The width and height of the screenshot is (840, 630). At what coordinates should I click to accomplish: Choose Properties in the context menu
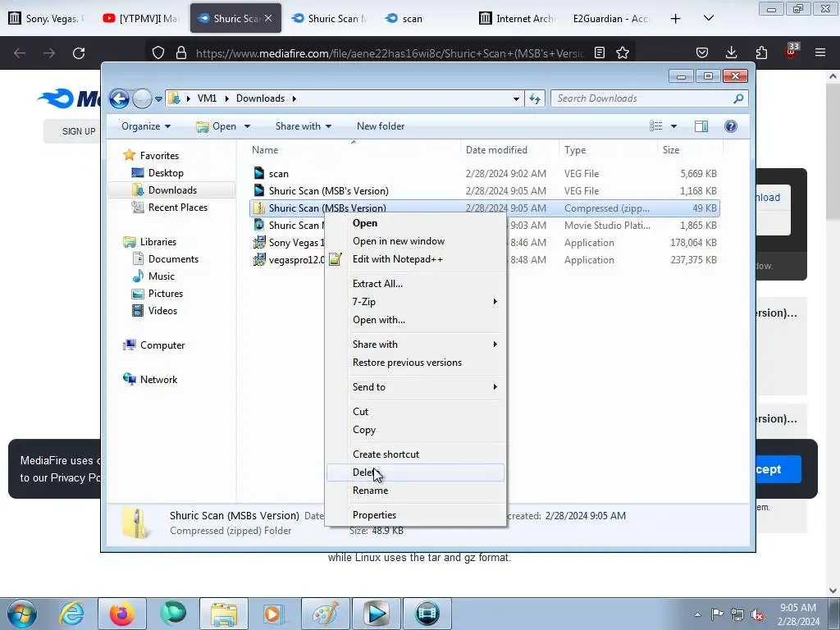click(x=415, y=515)
